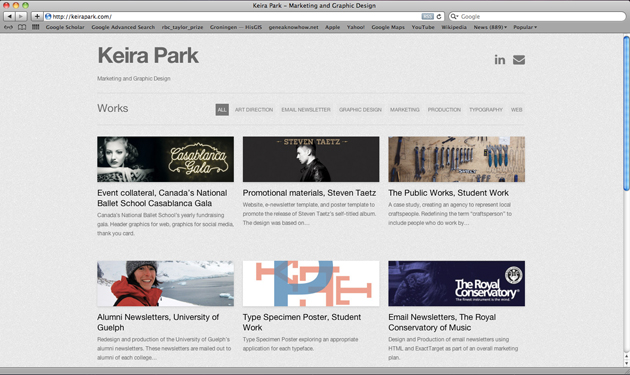Open the reading list glasses icon
Screen dimensions: 630x375
pos(8,27)
